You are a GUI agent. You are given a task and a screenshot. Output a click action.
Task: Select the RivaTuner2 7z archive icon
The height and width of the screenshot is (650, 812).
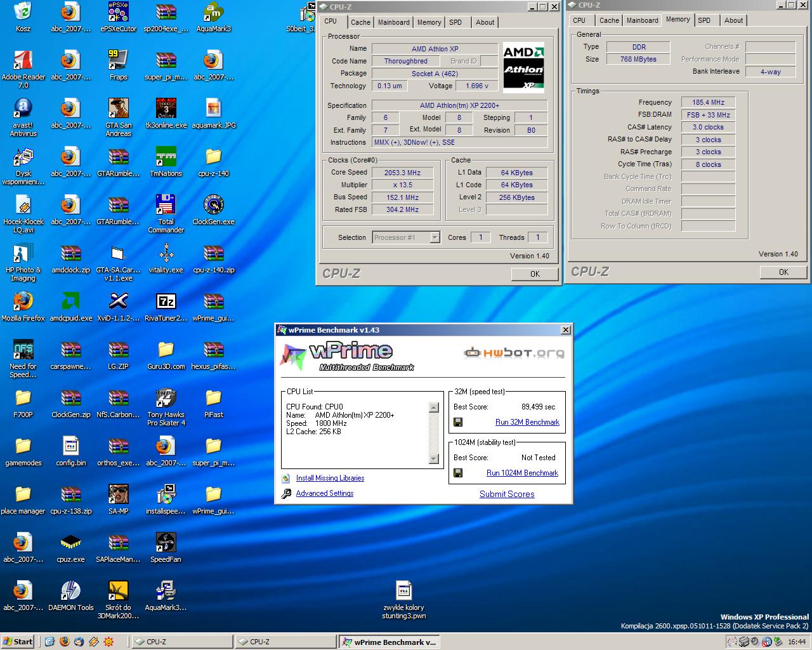[x=166, y=307]
